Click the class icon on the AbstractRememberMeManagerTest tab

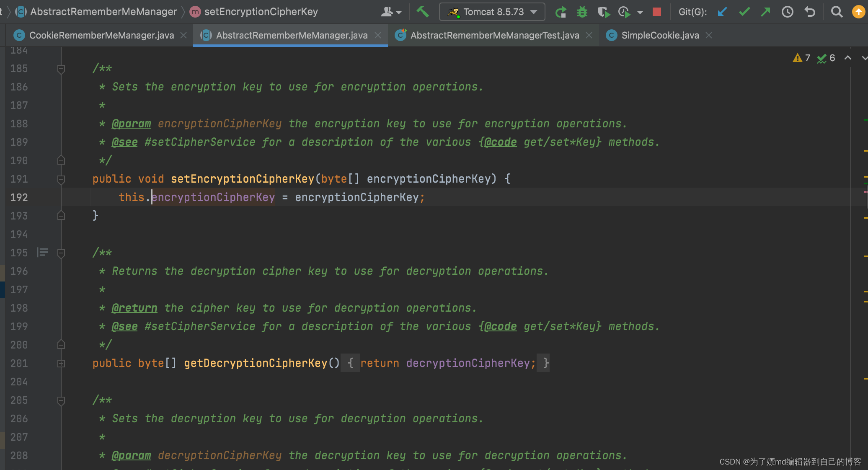tap(401, 35)
